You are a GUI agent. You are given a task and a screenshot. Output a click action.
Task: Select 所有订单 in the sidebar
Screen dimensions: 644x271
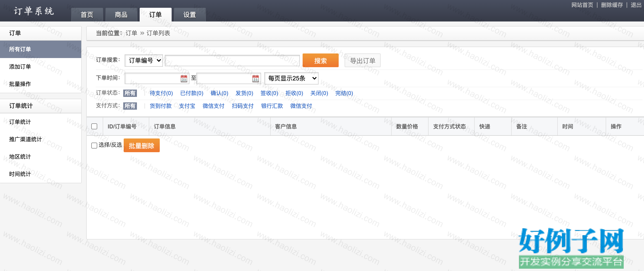[40, 49]
